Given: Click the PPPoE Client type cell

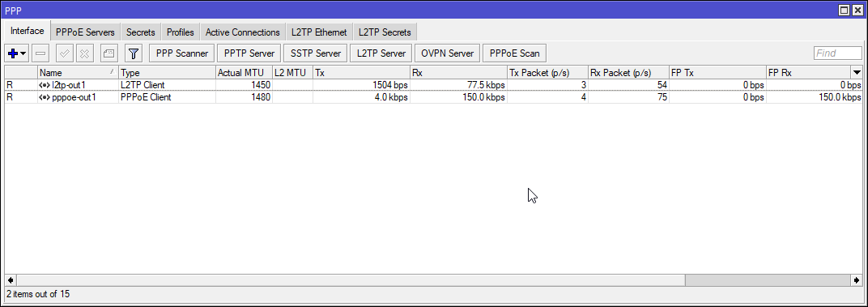Looking at the screenshot, I should pos(146,97).
